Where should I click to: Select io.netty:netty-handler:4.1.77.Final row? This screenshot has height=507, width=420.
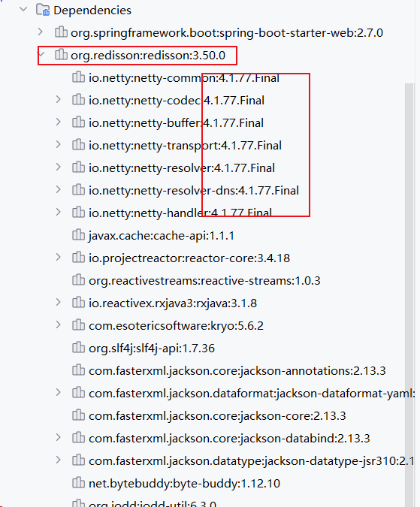click(180, 213)
